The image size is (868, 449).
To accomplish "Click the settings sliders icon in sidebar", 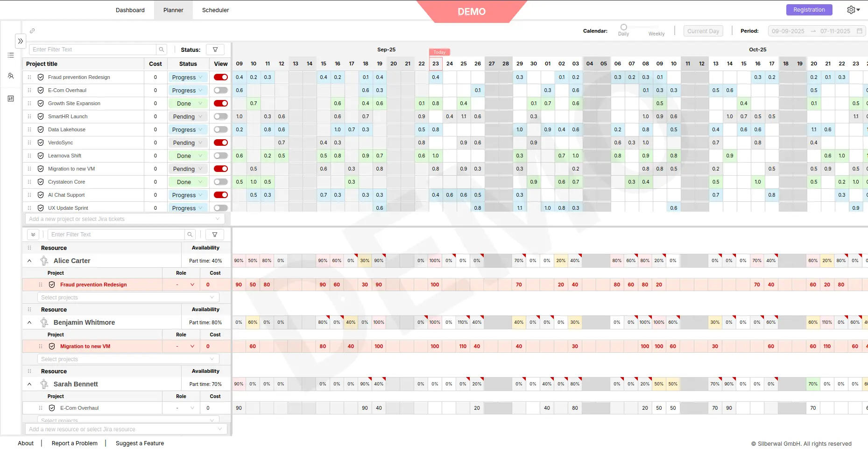I will (11, 99).
